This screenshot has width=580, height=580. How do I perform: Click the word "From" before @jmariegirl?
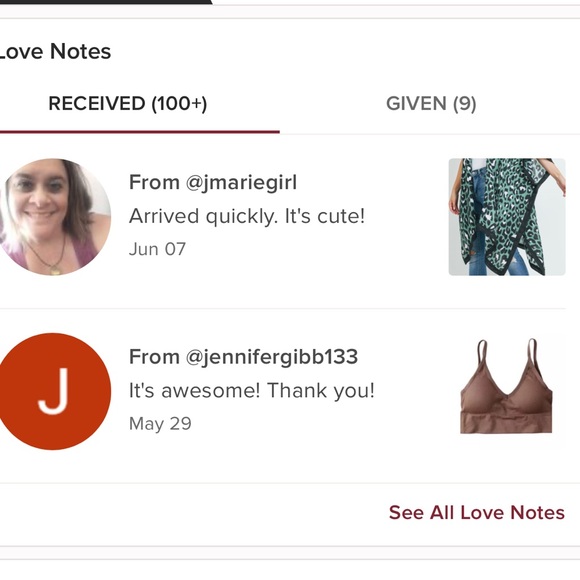coord(154,183)
